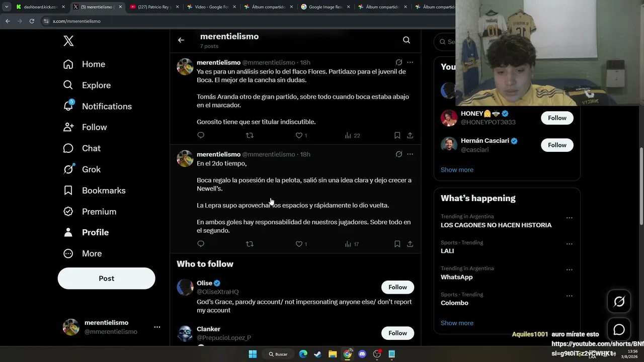The image size is (644, 362).
Task: Show more trends under What's happening
Action: pyautogui.click(x=457, y=323)
